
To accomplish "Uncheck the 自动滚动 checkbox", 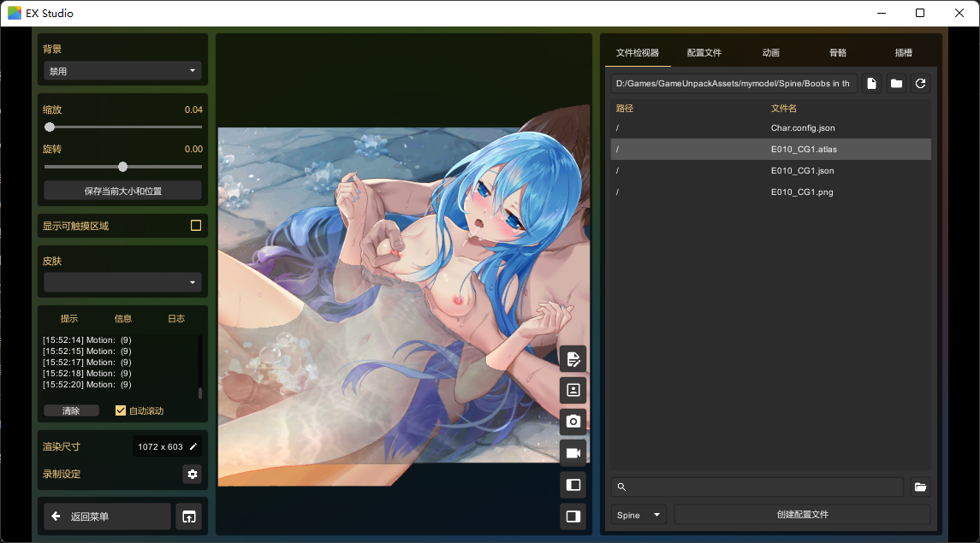I will tap(121, 410).
